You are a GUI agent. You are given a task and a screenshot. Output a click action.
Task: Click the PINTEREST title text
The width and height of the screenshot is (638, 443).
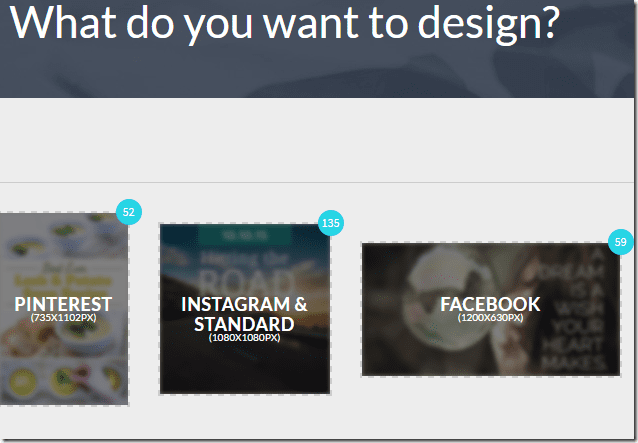tap(63, 304)
